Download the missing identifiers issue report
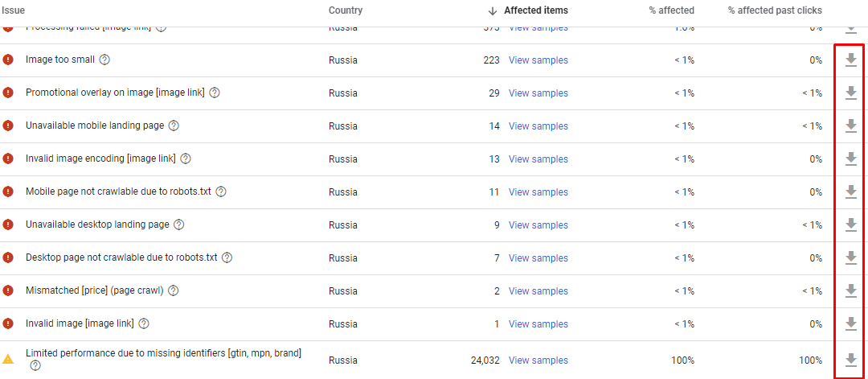This screenshot has width=868, height=379. [851, 360]
